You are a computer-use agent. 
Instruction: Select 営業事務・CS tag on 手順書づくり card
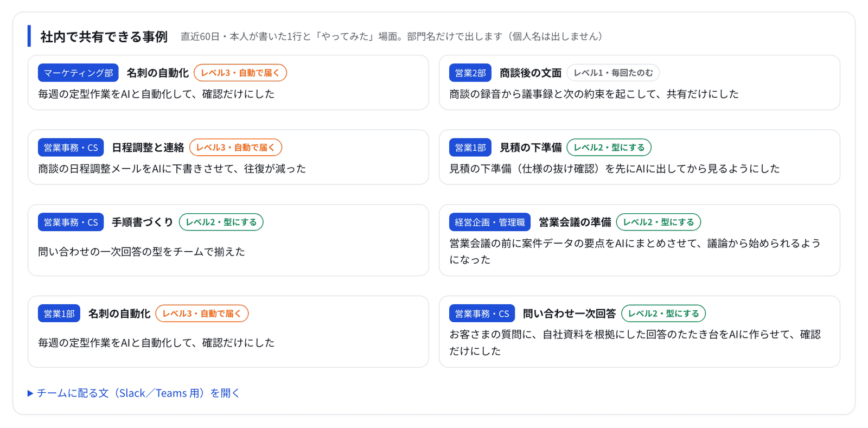point(71,222)
